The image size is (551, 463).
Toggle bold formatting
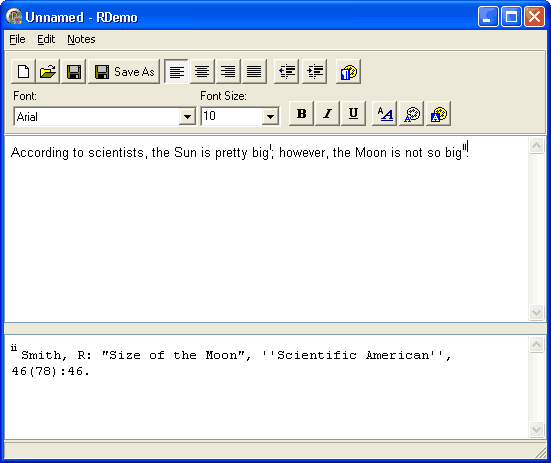coord(301,113)
